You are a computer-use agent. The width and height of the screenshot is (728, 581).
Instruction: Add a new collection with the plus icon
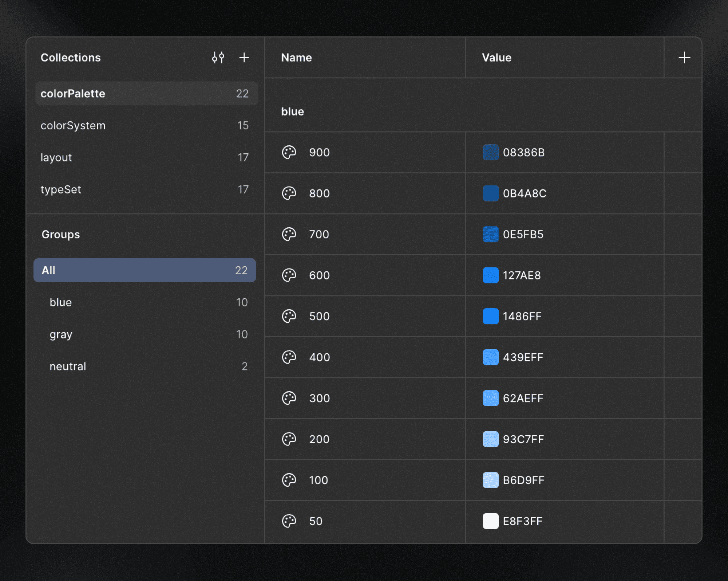[x=244, y=57]
